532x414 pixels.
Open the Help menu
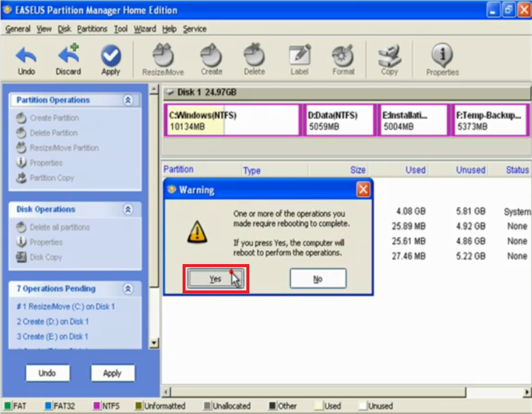tap(169, 29)
